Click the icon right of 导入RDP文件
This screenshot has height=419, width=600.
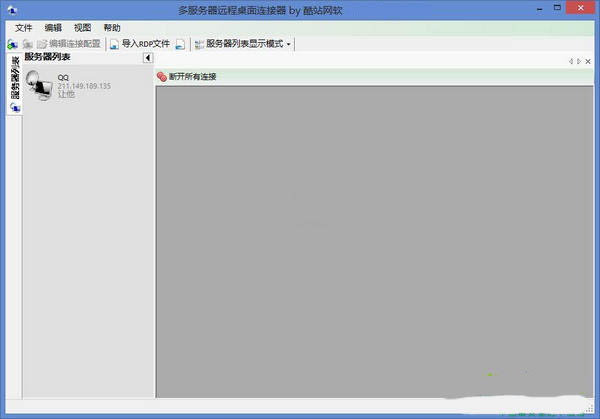tap(179, 44)
